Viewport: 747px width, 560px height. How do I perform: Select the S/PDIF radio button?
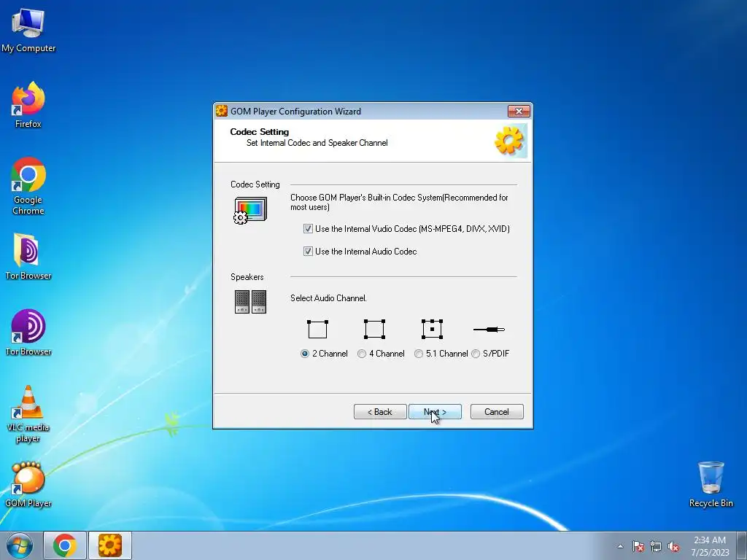tap(476, 354)
